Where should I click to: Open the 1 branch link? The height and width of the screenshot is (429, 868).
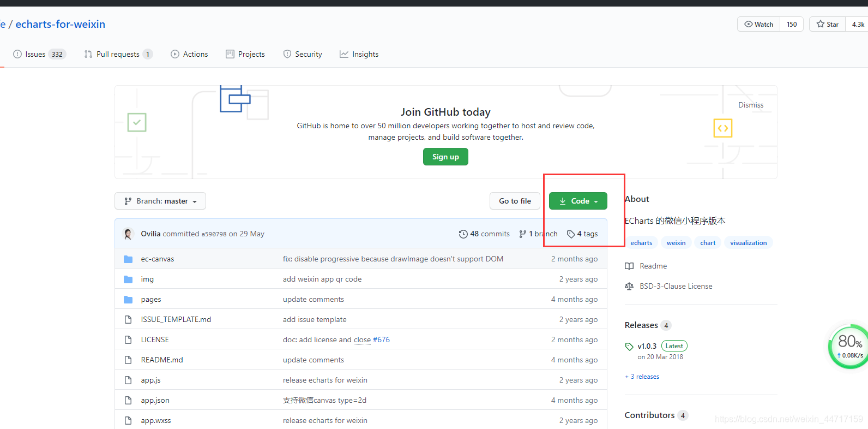(x=538, y=234)
